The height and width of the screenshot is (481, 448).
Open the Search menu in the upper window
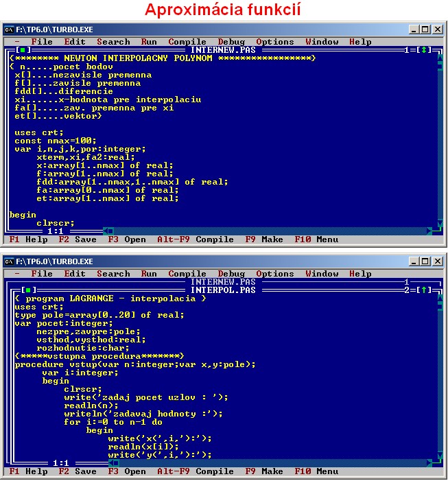click(x=113, y=42)
